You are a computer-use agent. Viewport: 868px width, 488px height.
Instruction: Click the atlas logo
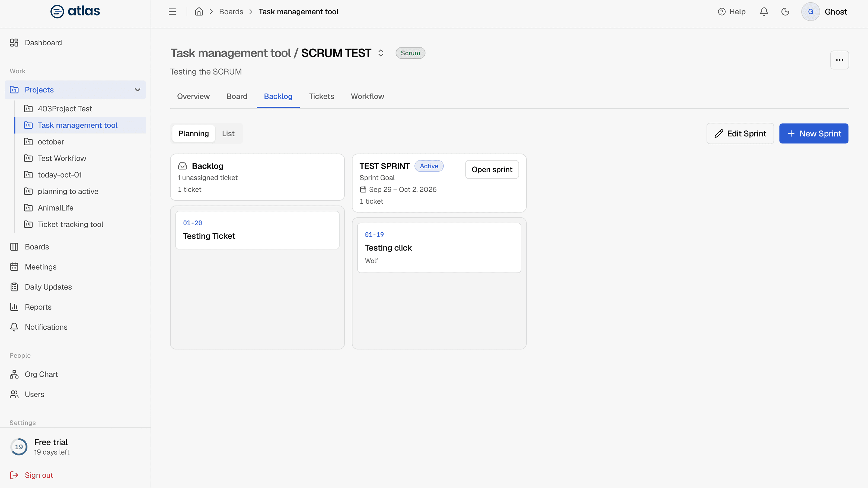click(x=75, y=11)
